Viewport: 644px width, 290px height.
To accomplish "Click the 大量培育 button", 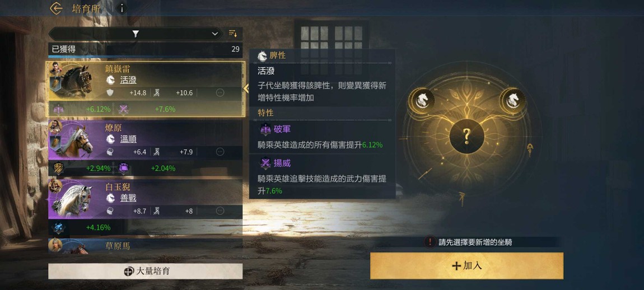I will (146, 271).
